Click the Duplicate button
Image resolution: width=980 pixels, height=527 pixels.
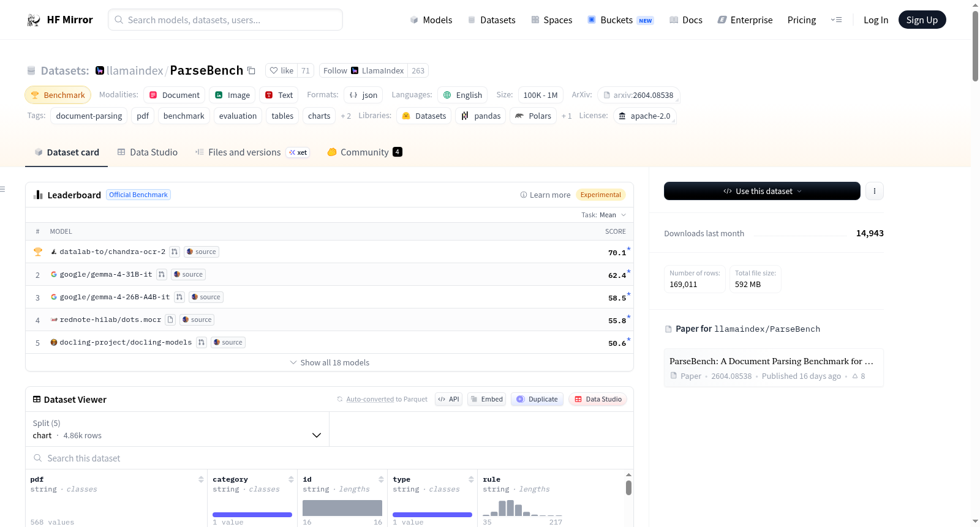tap(537, 399)
